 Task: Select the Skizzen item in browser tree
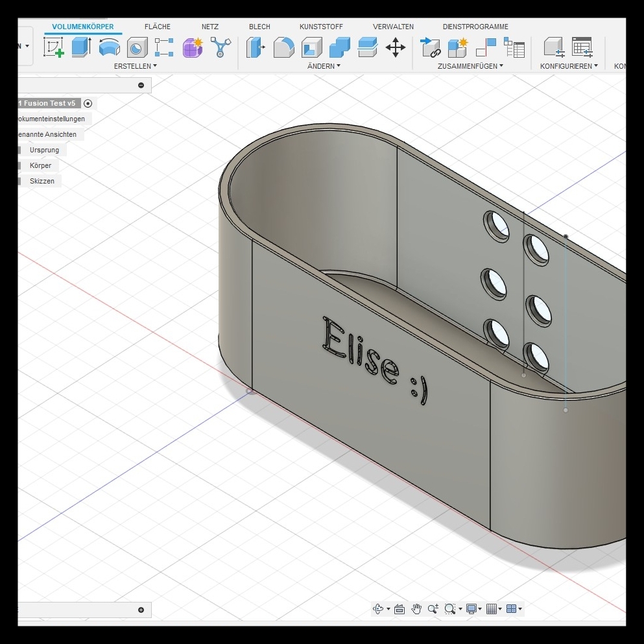[x=42, y=181]
